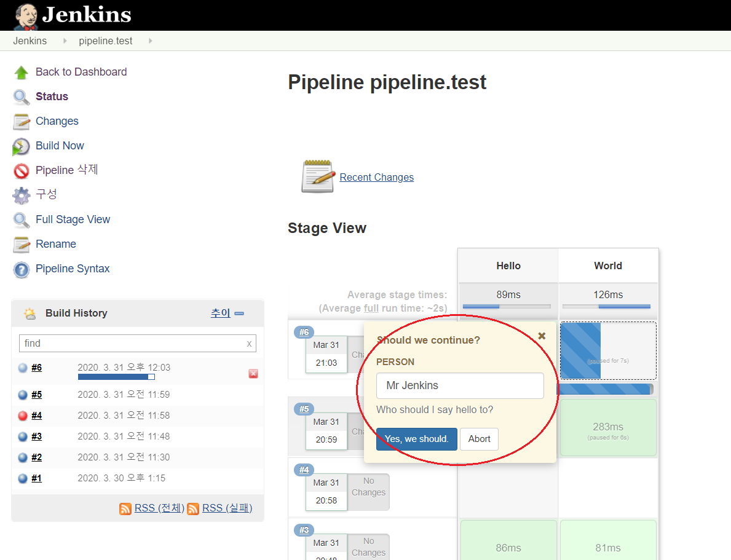Click the paused World stage cell of build #6
Viewport: 731px width, 560px height.
tap(608, 350)
